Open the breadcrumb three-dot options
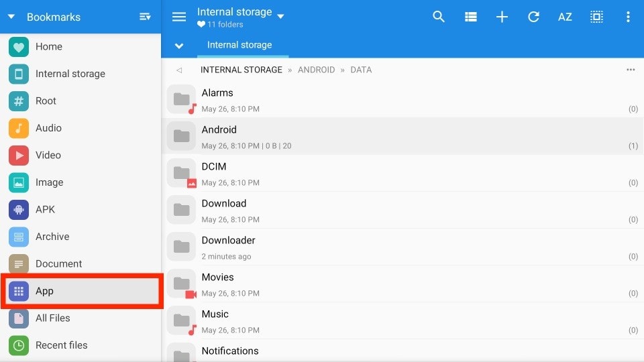 (631, 70)
